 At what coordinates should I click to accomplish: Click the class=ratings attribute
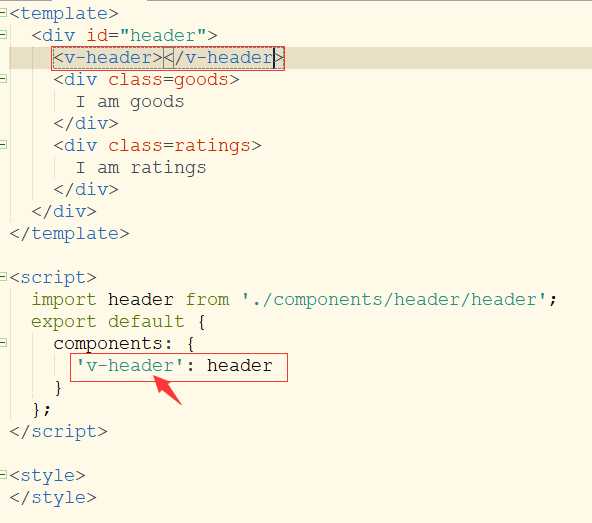tap(179, 146)
